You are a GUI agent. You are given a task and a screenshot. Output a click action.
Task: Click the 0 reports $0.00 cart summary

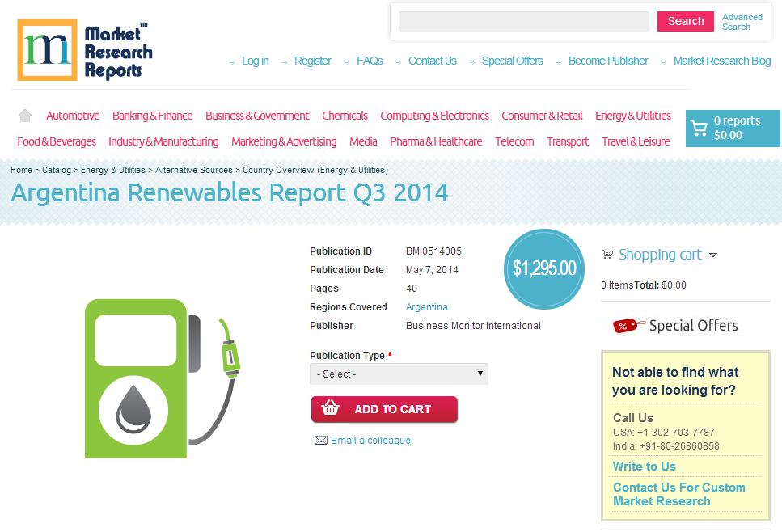(x=733, y=128)
